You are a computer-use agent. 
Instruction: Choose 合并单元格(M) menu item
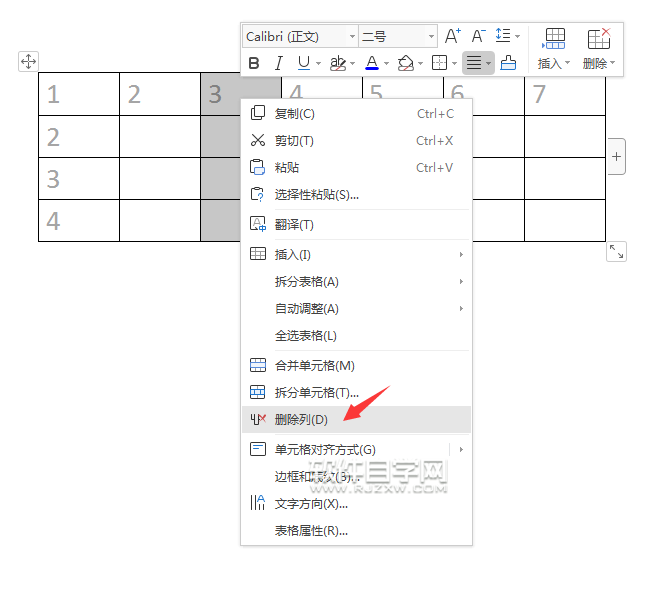[x=356, y=365]
